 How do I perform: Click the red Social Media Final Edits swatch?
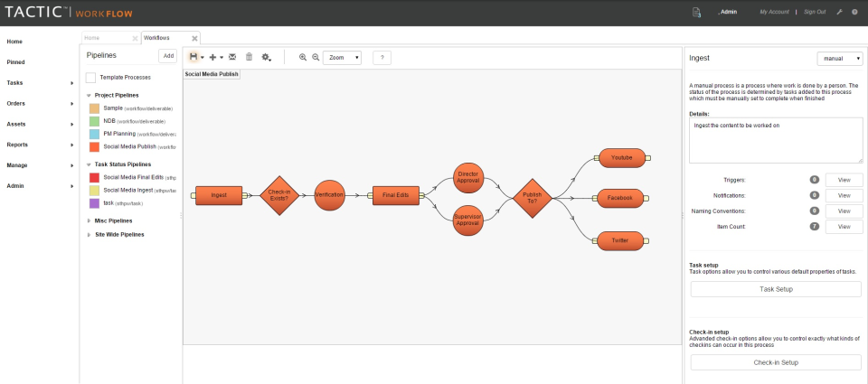click(94, 178)
